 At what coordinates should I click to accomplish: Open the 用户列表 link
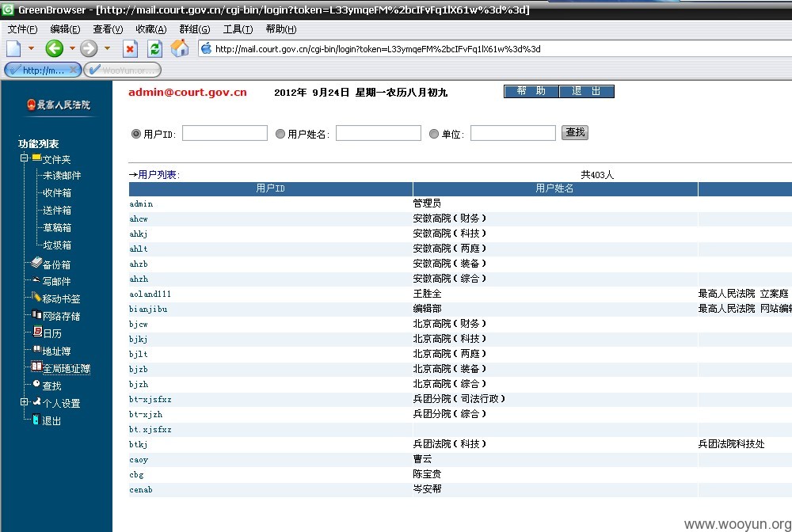pyautogui.click(x=157, y=175)
